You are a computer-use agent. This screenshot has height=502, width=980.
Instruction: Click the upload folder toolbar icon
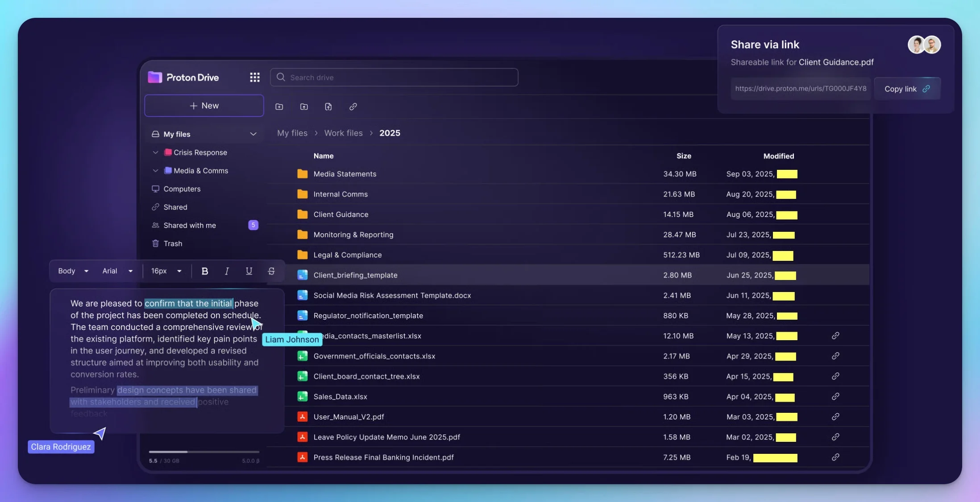point(304,107)
